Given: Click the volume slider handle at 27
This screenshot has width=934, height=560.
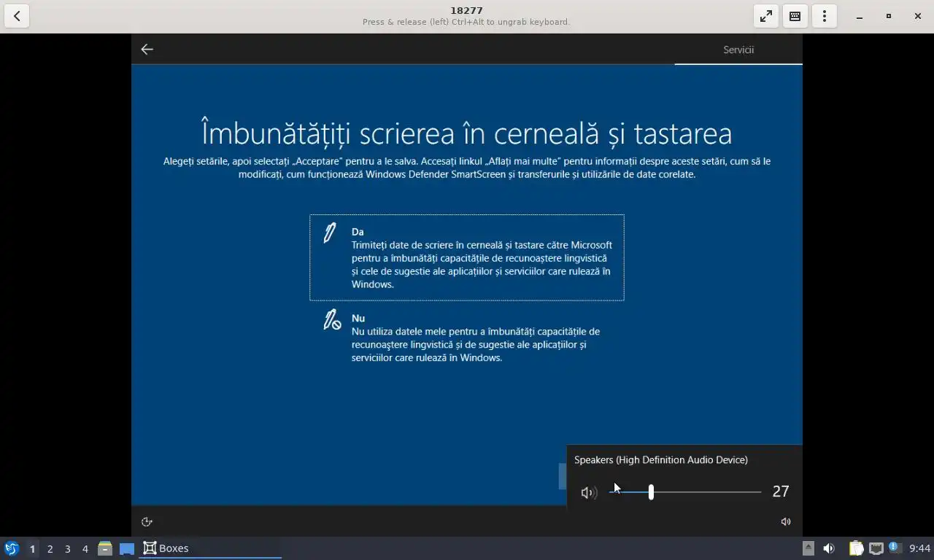Looking at the screenshot, I should coord(651,492).
